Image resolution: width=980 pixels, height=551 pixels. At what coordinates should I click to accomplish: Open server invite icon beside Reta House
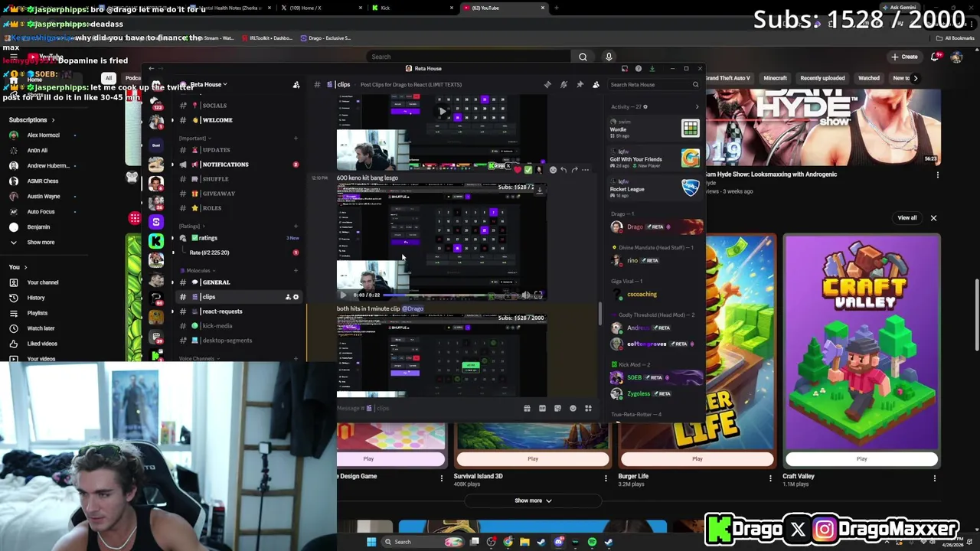point(296,85)
